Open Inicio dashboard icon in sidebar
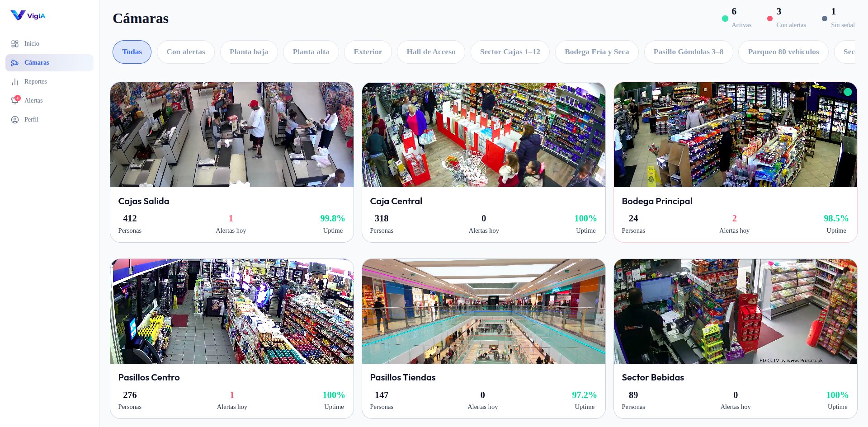Screen dimensions: 868x427 (15, 44)
